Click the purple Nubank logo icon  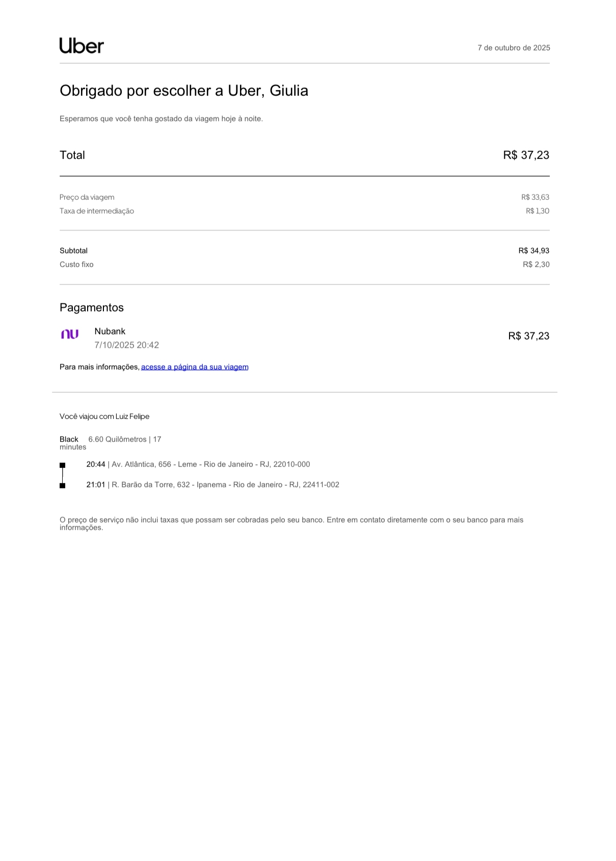(x=70, y=334)
